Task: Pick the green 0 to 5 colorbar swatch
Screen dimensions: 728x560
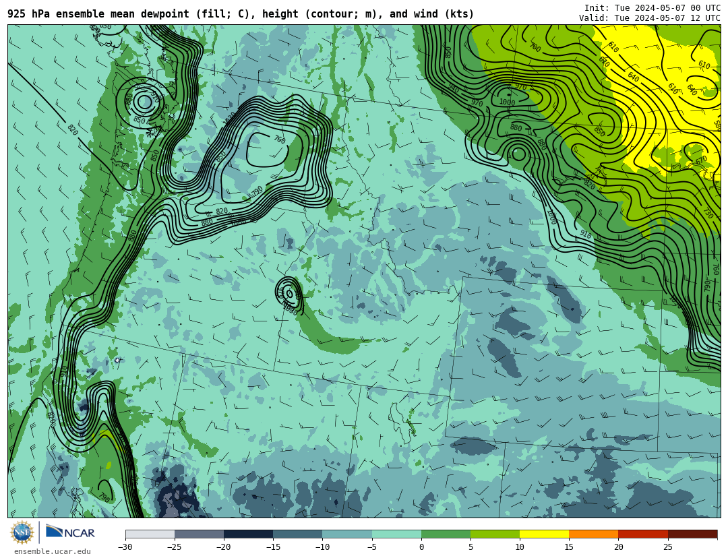Action: (446, 534)
